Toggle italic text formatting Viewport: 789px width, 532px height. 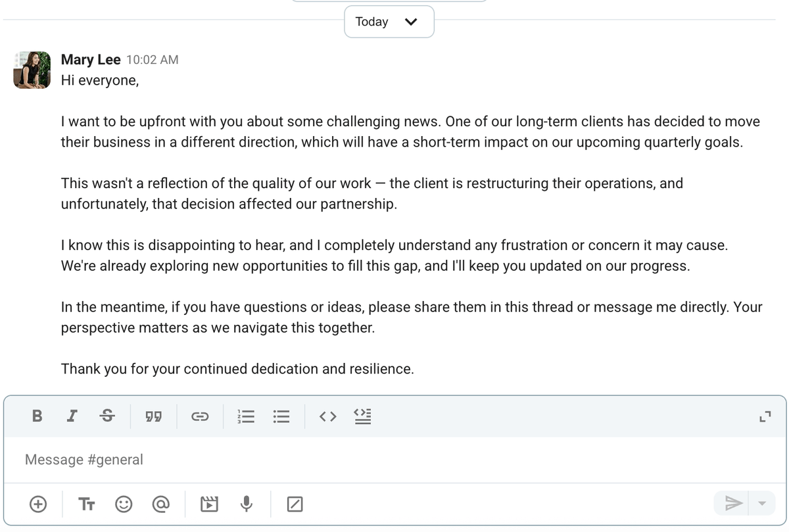(72, 416)
